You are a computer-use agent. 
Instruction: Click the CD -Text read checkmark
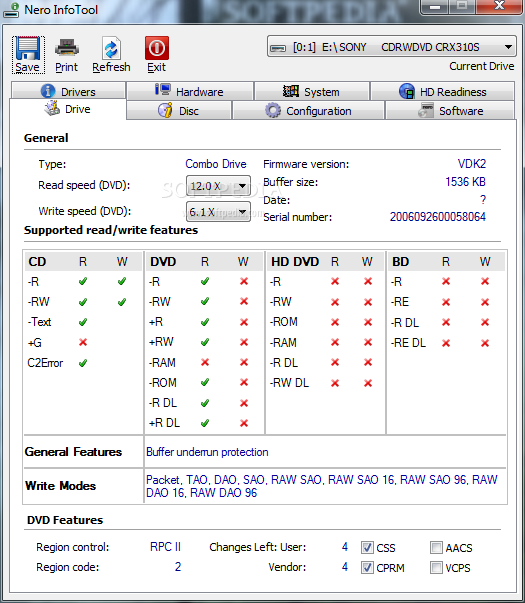[83, 322]
